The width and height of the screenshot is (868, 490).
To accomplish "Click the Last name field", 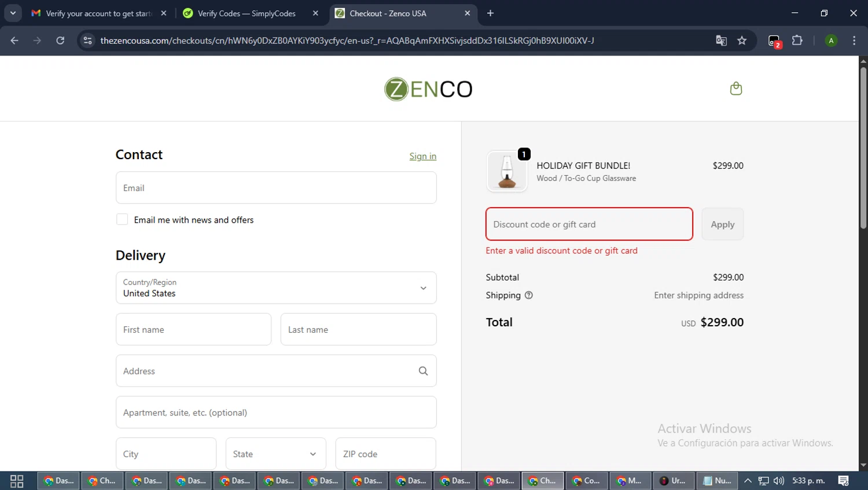I will [358, 329].
